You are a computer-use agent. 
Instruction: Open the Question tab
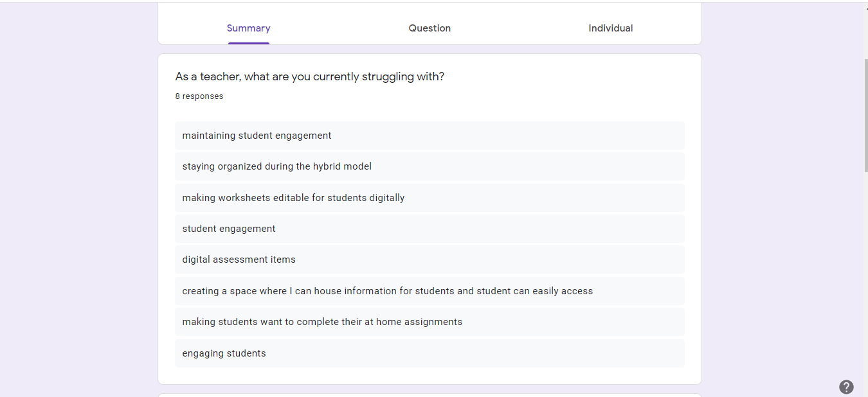429,28
